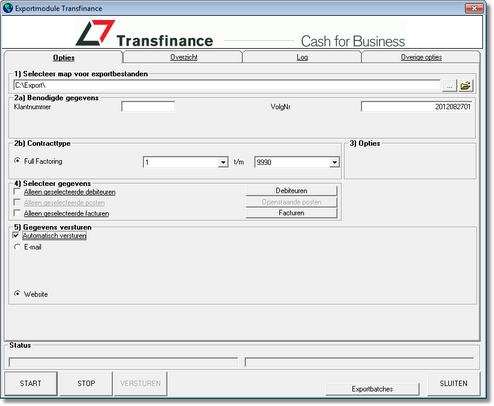
Task: Click the Facturen button
Action: tap(291, 213)
